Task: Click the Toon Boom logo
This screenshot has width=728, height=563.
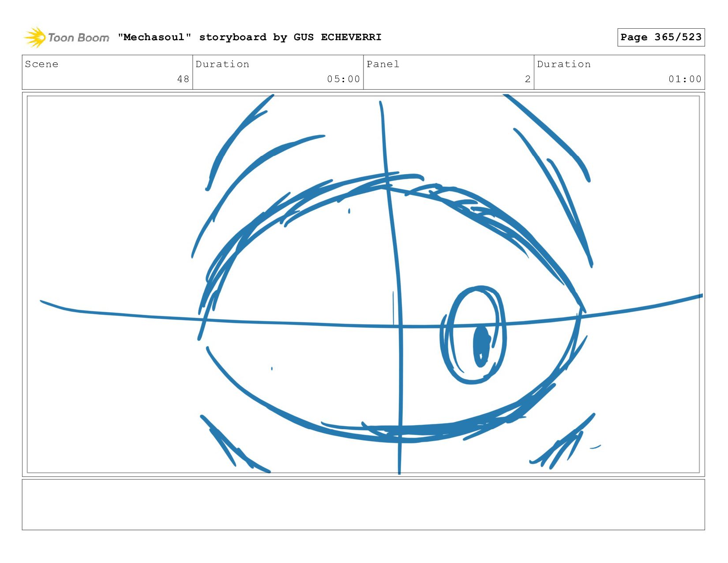Action: [66, 38]
